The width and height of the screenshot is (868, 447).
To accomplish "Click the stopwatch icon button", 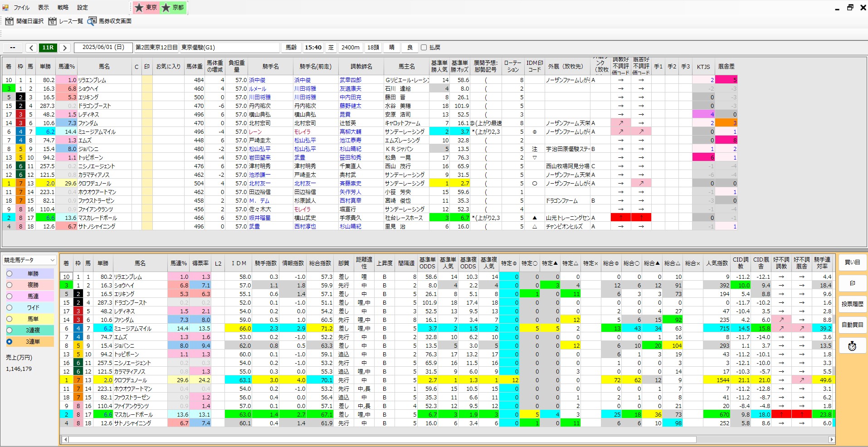I will pyautogui.click(x=852, y=346).
